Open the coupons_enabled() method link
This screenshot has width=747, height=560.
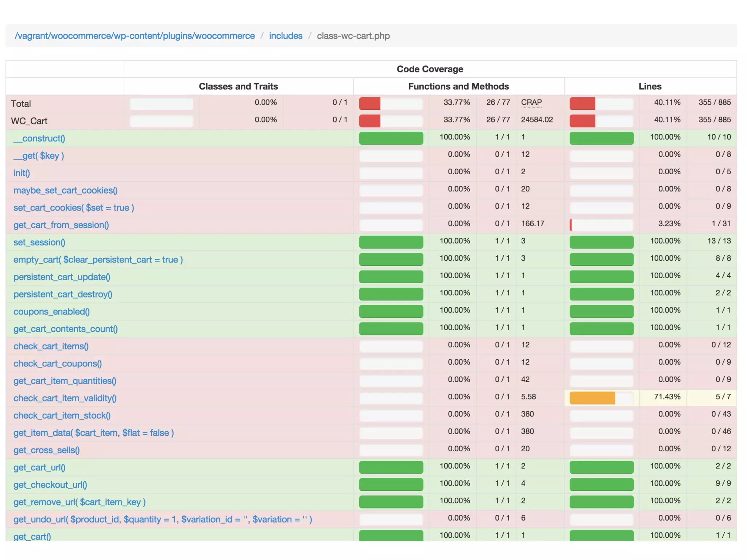51,312
